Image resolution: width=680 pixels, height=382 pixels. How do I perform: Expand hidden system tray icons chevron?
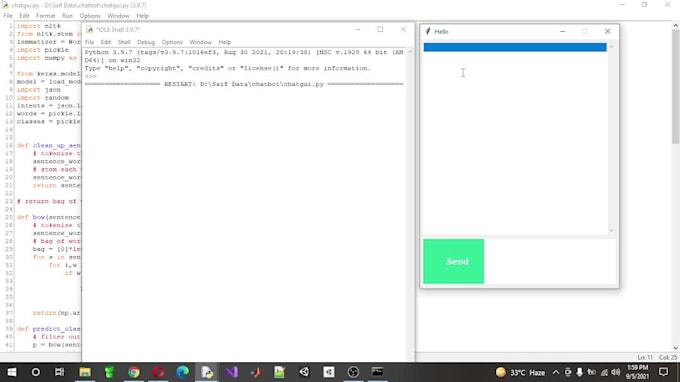coord(556,372)
